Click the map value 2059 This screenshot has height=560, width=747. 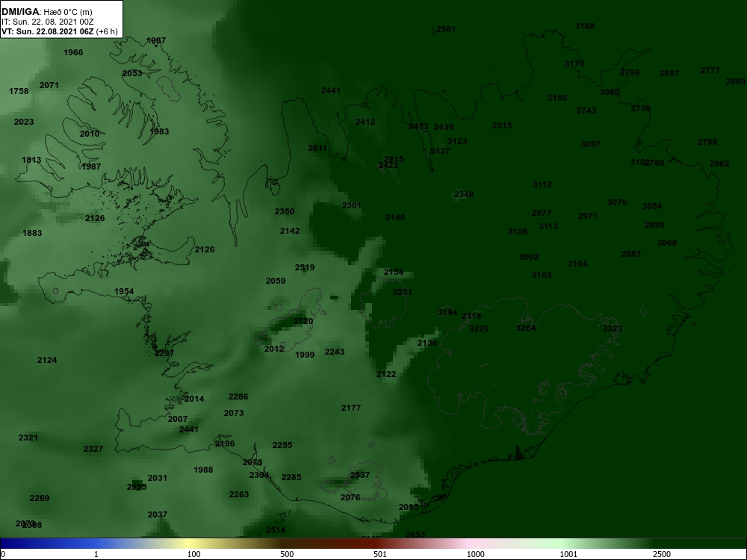tap(276, 281)
